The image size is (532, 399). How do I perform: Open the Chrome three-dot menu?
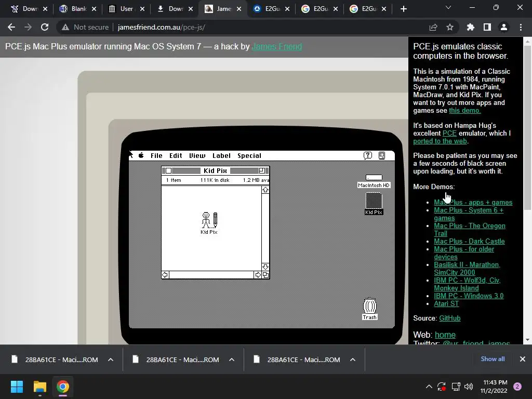[521, 27]
